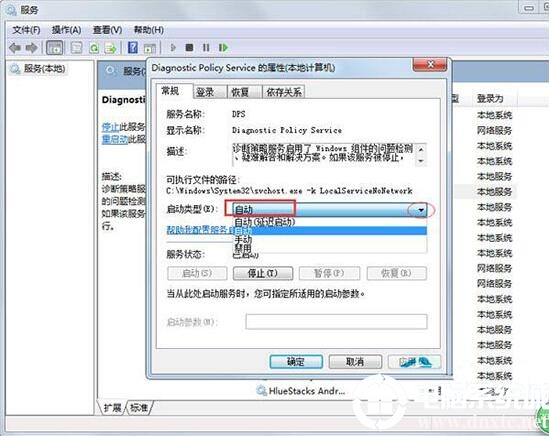Click the Restart service toolbar icon
Screen dimensions: 549x436
[223, 47]
